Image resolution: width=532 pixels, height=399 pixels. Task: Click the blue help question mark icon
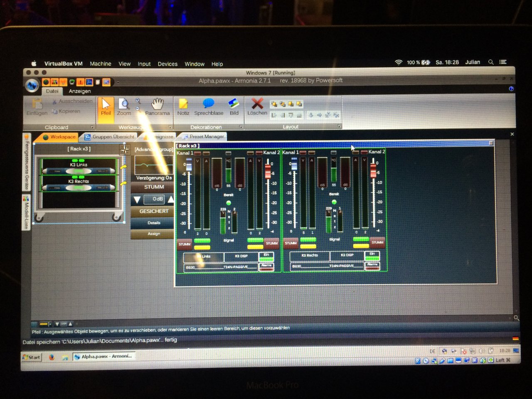pyautogui.click(x=511, y=89)
